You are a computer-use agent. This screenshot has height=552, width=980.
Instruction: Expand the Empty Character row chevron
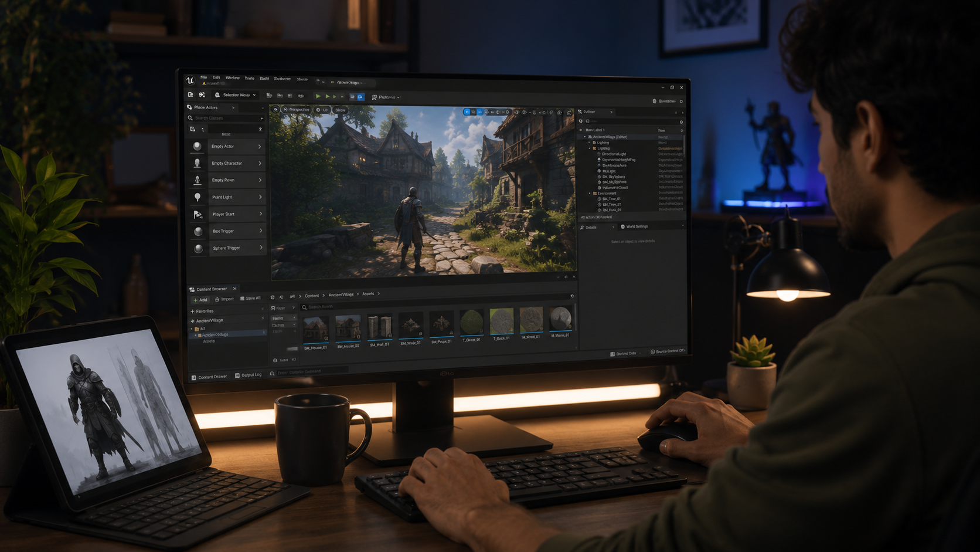[260, 163]
